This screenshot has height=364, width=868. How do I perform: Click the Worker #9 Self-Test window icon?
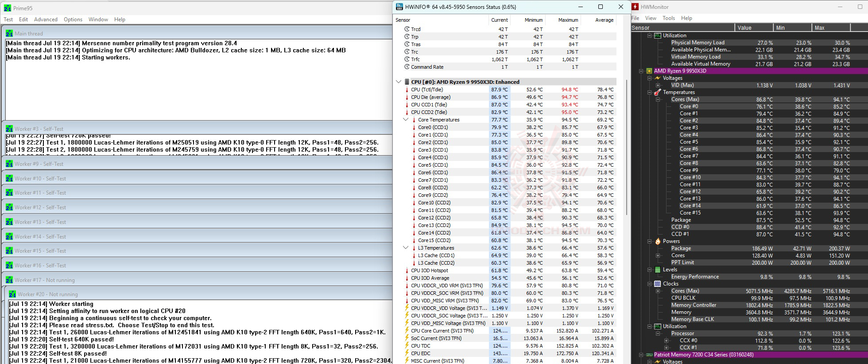pyautogui.click(x=9, y=164)
